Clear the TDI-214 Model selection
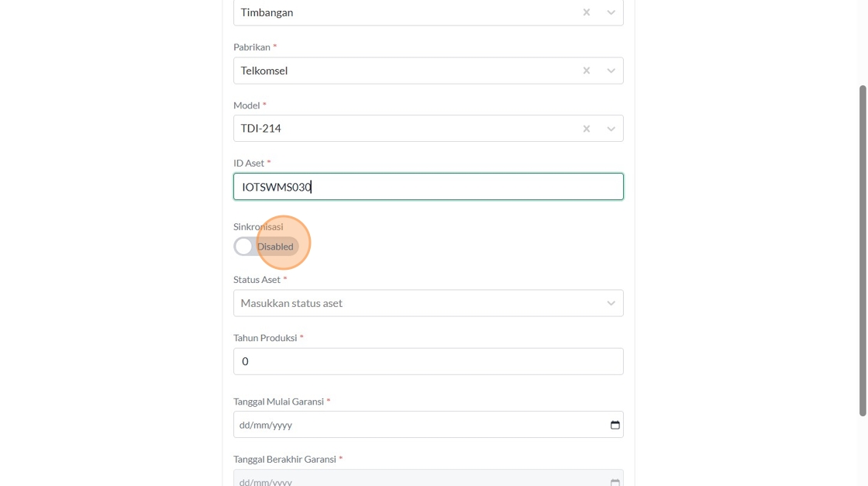Viewport: 868px width, 486px height. pyautogui.click(x=587, y=129)
